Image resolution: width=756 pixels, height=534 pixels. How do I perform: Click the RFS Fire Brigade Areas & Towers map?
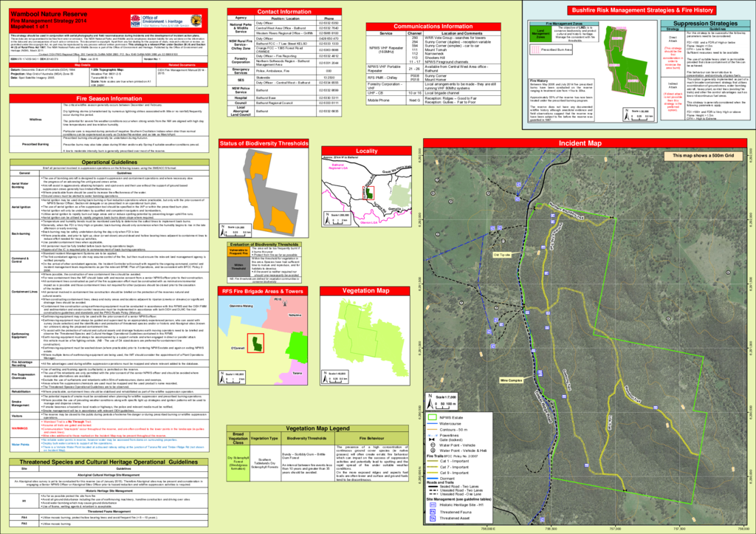[263, 340]
